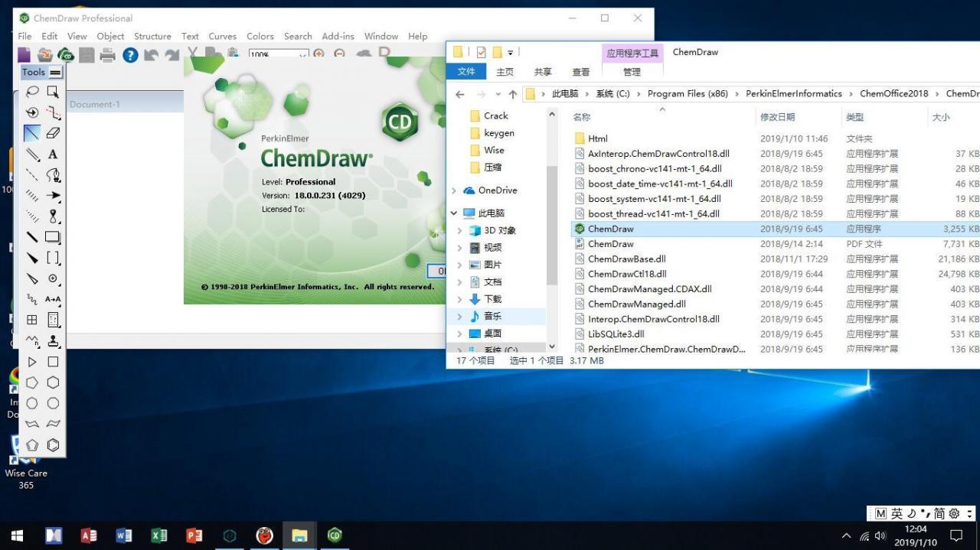Open File Explorer from the taskbar
980x550 pixels.
tap(299, 535)
